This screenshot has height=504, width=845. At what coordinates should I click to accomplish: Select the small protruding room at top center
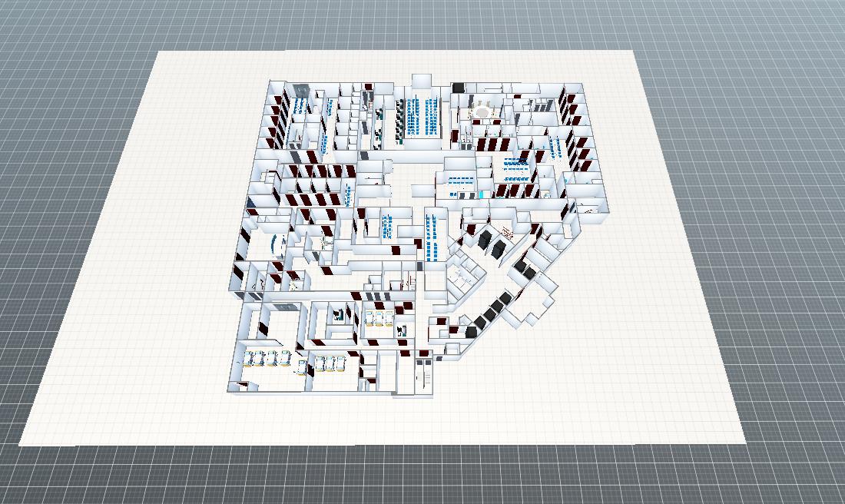pos(421,81)
